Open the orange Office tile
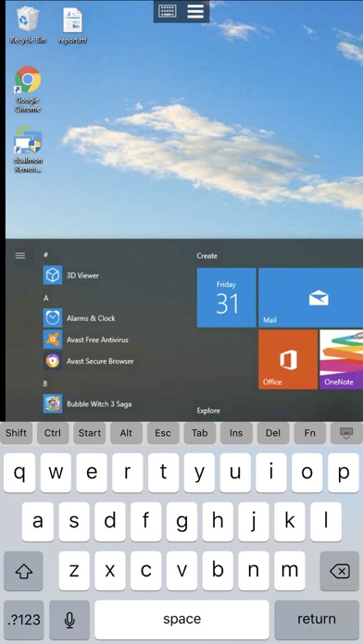363x644 pixels. (x=288, y=359)
